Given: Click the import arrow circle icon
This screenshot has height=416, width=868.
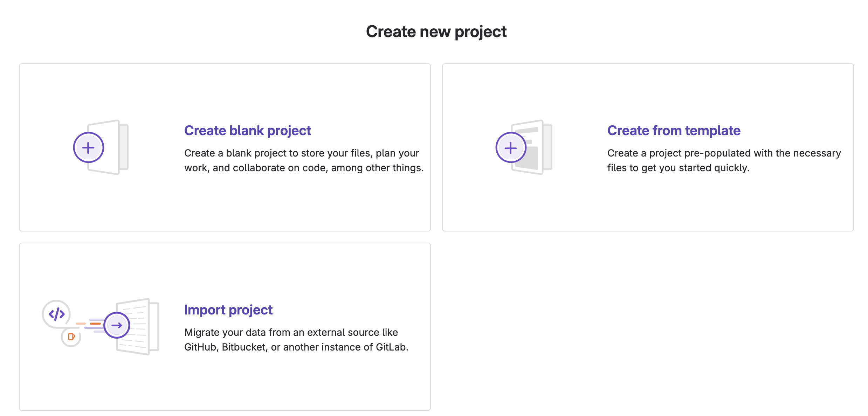Looking at the screenshot, I should point(117,325).
